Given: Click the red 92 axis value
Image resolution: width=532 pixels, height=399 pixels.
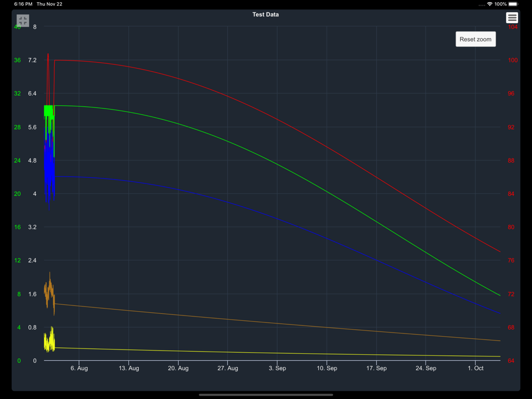Looking at the screenshot, I should click(511, 127).
